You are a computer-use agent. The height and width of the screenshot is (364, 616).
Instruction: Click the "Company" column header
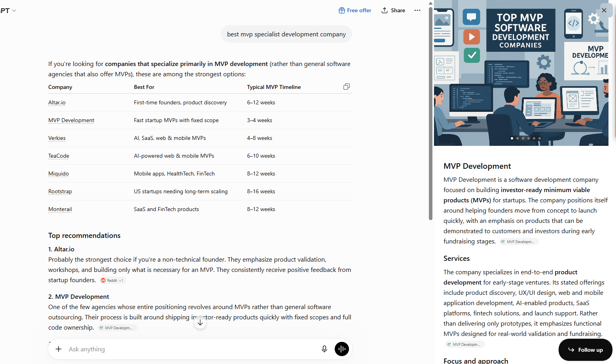point(60,87)
